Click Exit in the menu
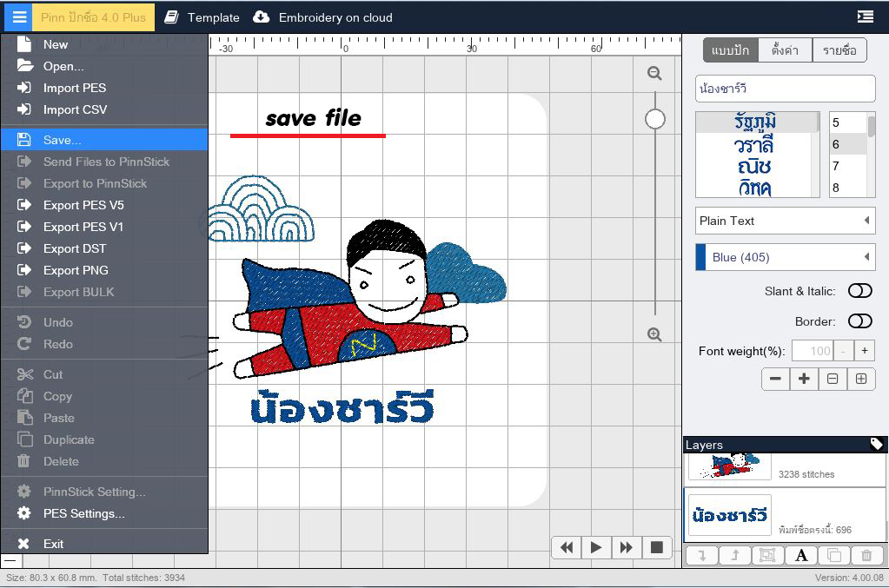This screenshot has width=889, height=588. click(104, 544)
